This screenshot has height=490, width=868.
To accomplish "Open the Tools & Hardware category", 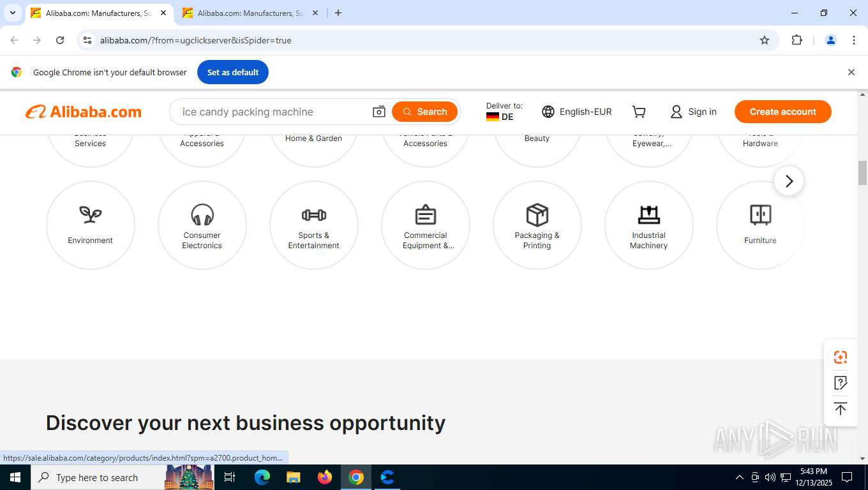I will click(760, 151).
